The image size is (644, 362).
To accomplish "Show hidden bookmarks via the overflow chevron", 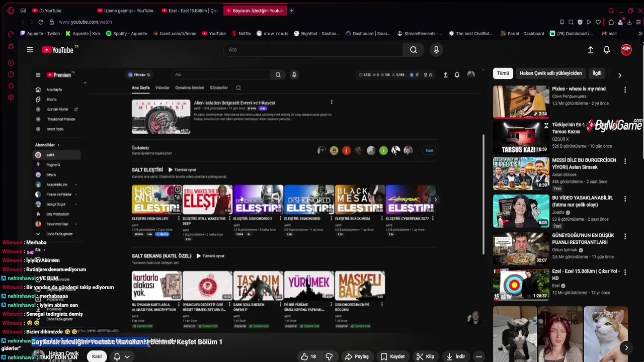I will click(640, 34).
